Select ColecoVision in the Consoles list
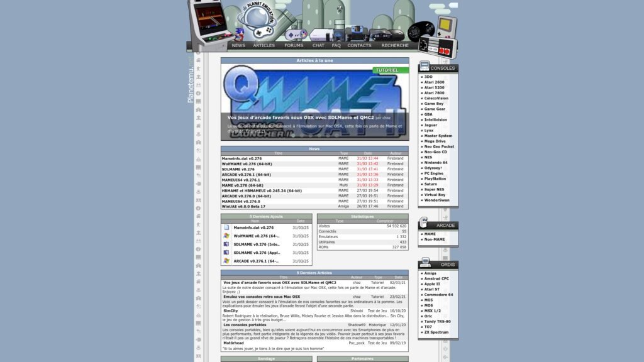The width and height of the screenshot is (644, 362). (436, 98)
